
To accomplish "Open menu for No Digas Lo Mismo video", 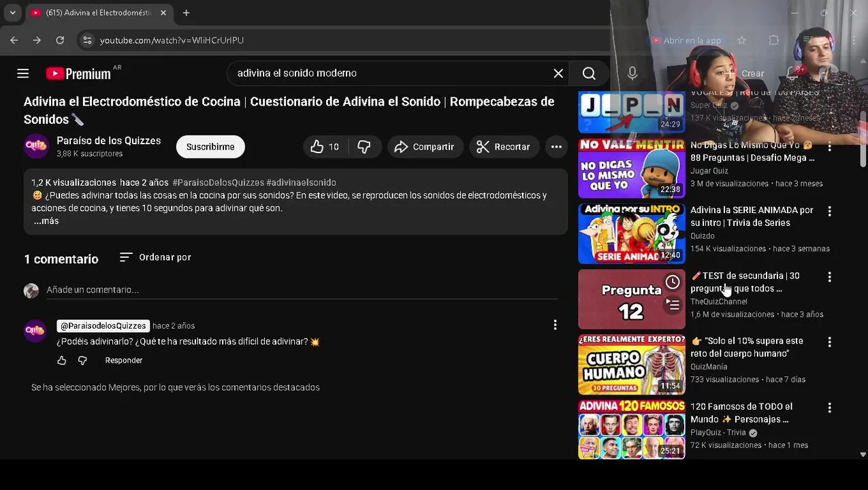I will point(829,146).
